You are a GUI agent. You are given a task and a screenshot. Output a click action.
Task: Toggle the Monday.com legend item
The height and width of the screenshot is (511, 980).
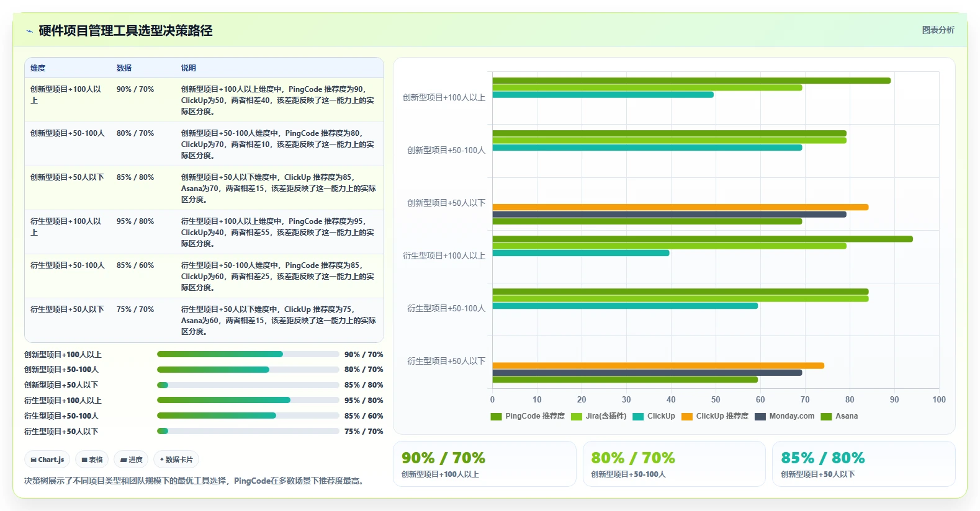[784, 417]
